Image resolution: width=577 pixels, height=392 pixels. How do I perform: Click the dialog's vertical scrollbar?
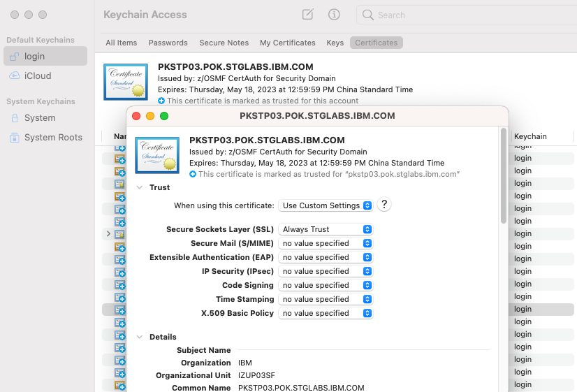(x=504, y=175)
